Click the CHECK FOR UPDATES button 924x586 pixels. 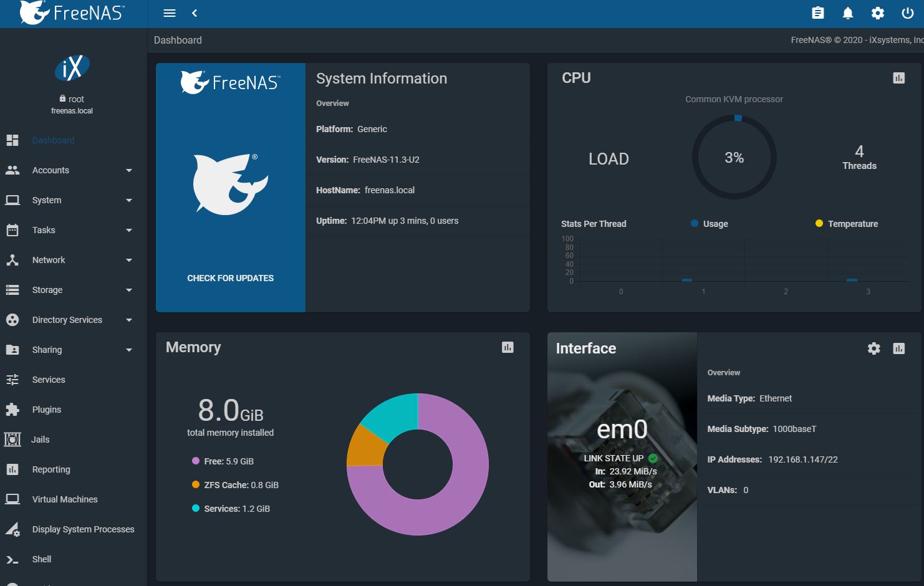click(x=231, y=278)
